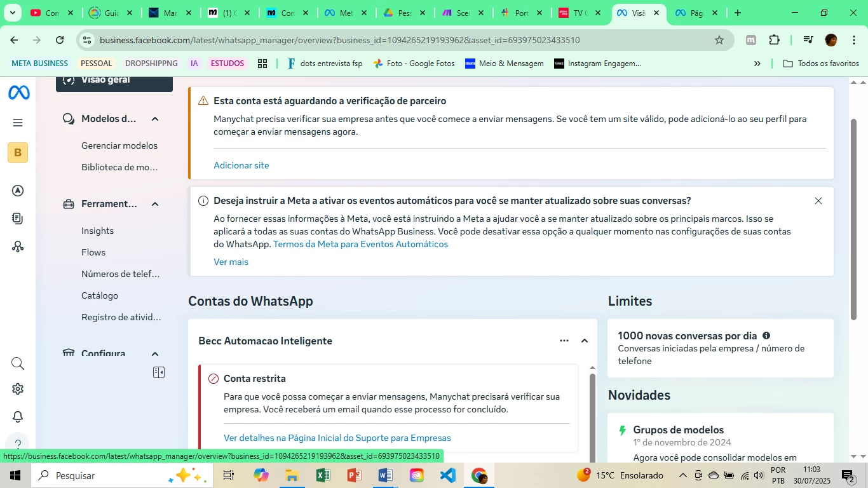Open Flows in the sidebar
The image size is (868, 488).
point(93,252)
